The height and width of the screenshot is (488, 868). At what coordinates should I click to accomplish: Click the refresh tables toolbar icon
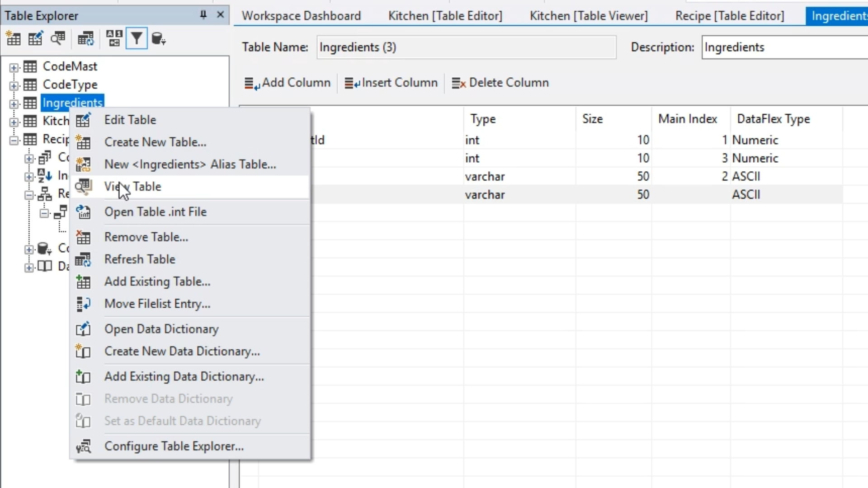tap(85, 39)
